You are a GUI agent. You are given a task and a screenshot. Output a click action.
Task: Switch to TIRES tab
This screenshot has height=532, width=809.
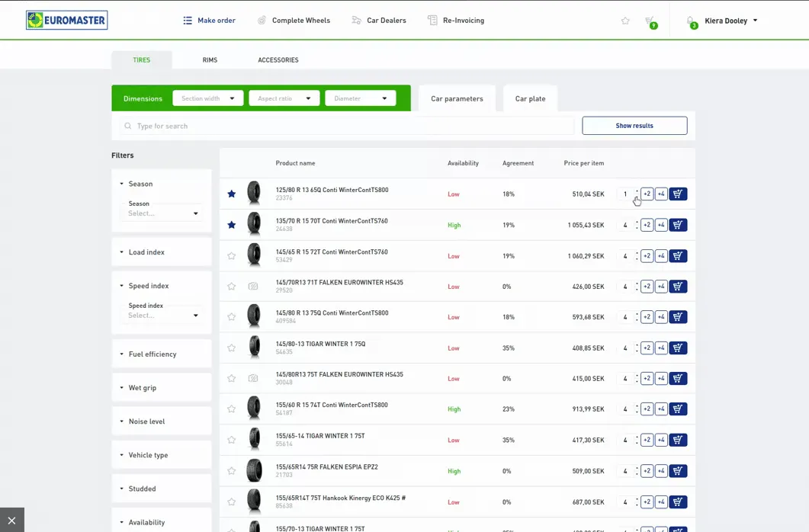[x=141, y=59]
